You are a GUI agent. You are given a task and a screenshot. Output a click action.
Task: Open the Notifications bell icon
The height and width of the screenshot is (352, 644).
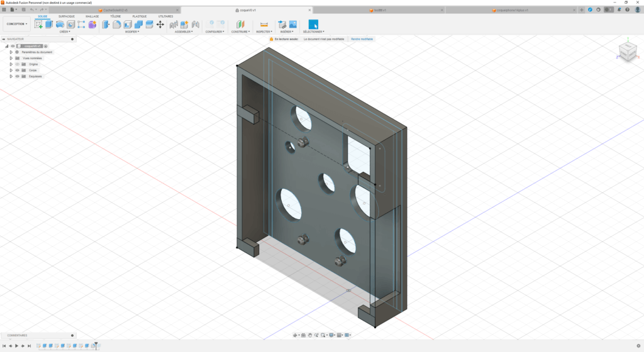pyautogui.click(x=619, y=9)
